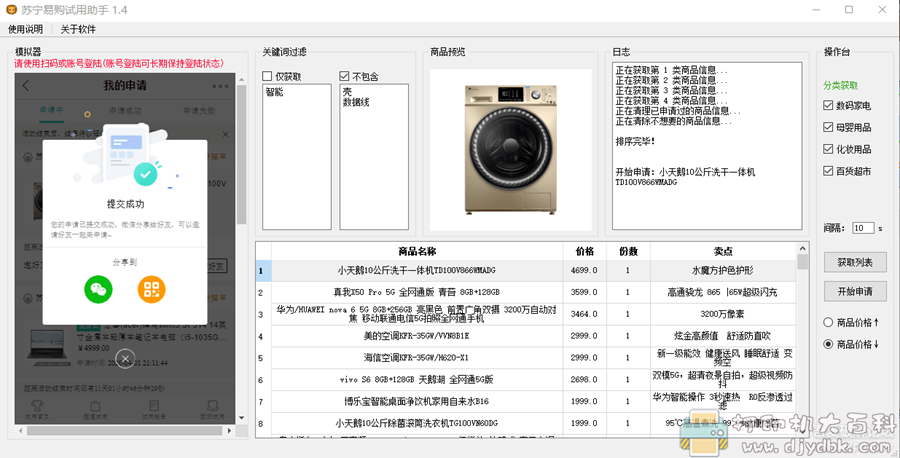Select row 小天鹅10公斤洗干一体机TD100V866WMADG
900x458 pixels.
click(417, 270)
